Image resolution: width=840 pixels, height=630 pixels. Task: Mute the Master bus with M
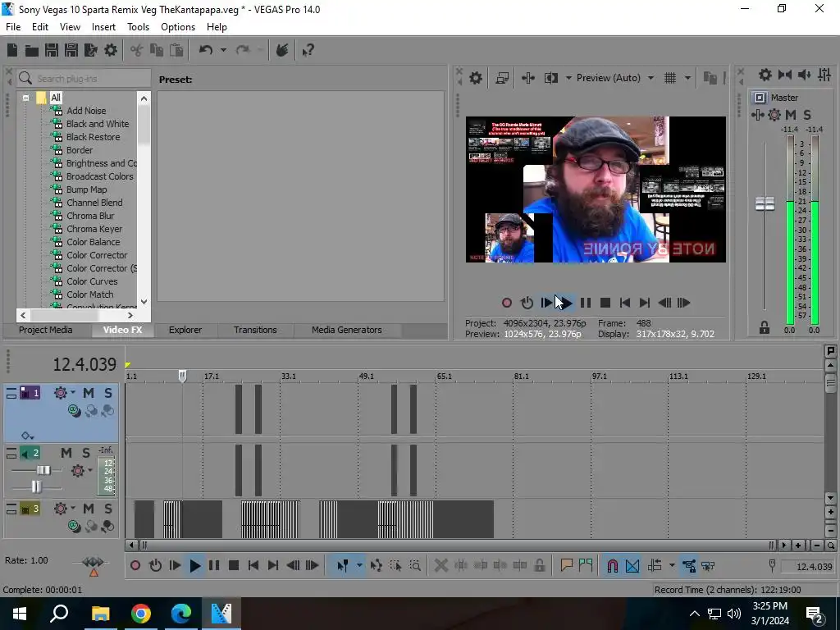coord(791,115)
